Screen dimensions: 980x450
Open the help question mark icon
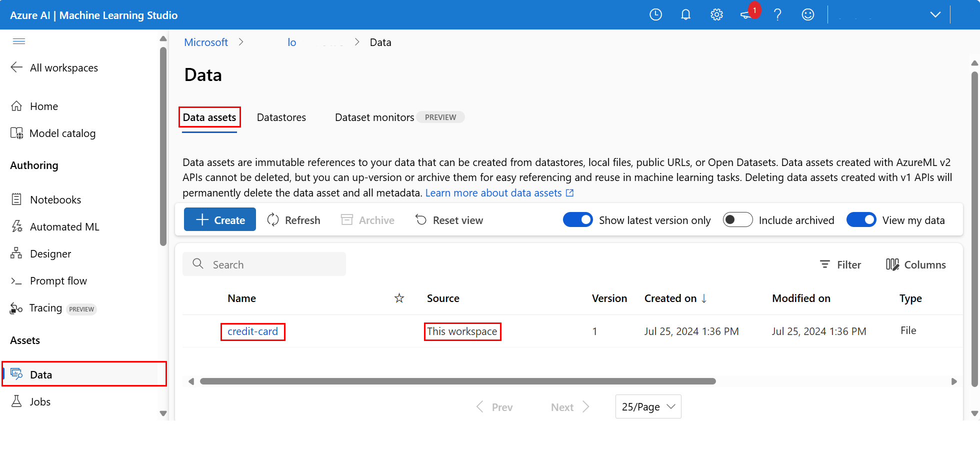click(x=777, y=15)
